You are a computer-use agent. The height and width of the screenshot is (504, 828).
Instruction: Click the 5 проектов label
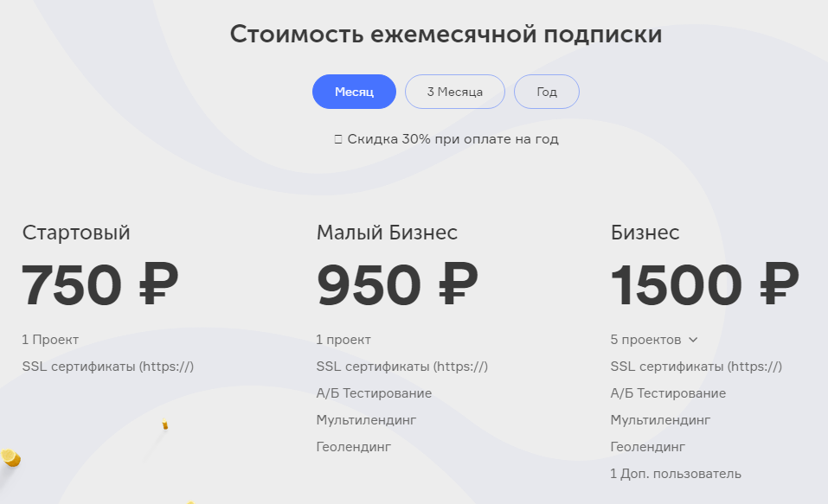(645, 340)
